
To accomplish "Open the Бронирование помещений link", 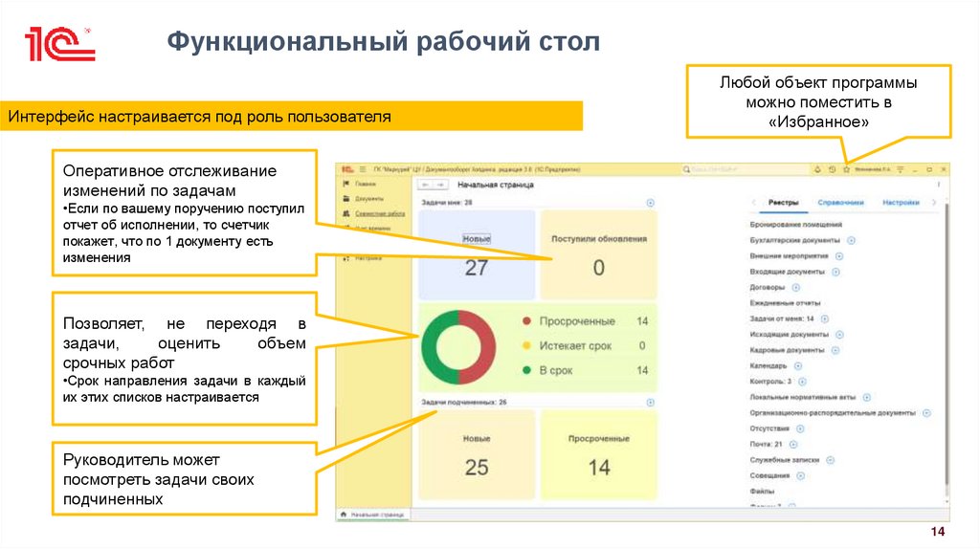I will [x=795, y=224].
